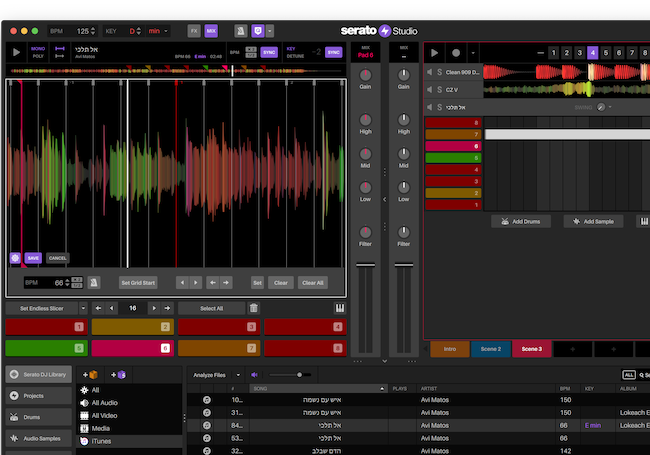This screenshot has width=650, height=455.
Task: Click the add crate icon
Action: pos(90,375)
